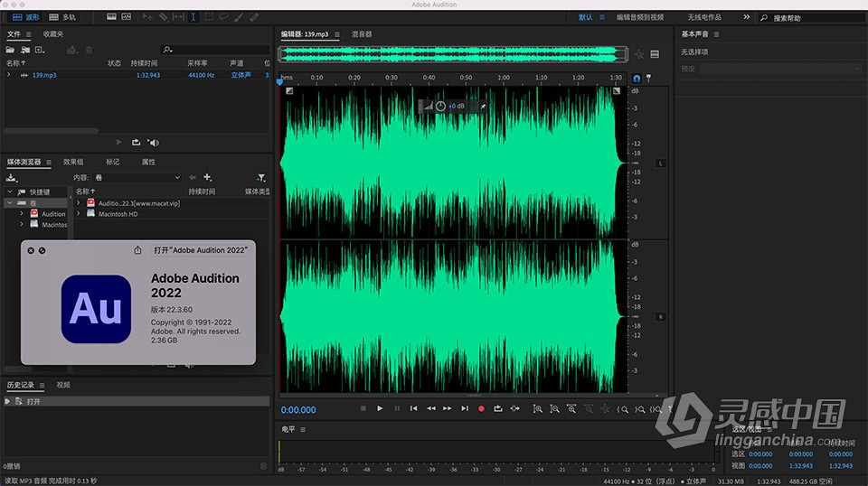Expand the 139.mp3 file row
This screenshot has height=486, width=868.
pos(8,75)
